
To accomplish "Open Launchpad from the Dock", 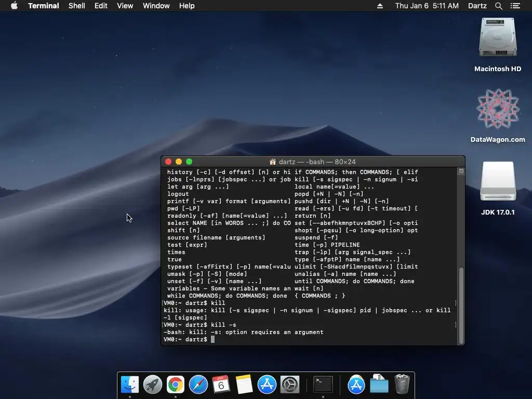I will 153,384.
